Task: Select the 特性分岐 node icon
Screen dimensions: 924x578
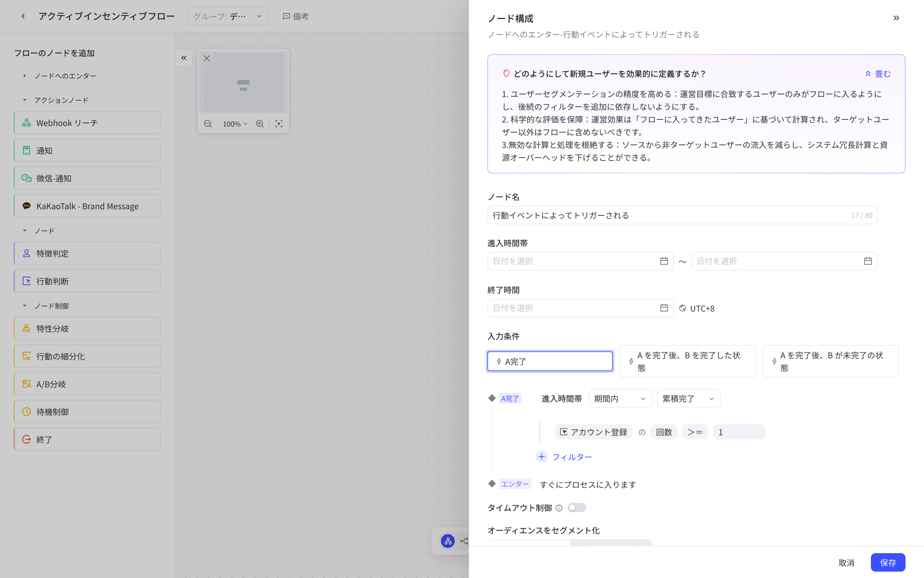Action: (x=26, y=328)
